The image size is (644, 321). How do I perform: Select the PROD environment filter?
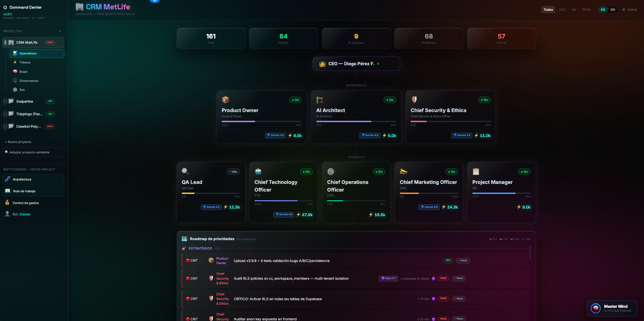pos(587,10)
